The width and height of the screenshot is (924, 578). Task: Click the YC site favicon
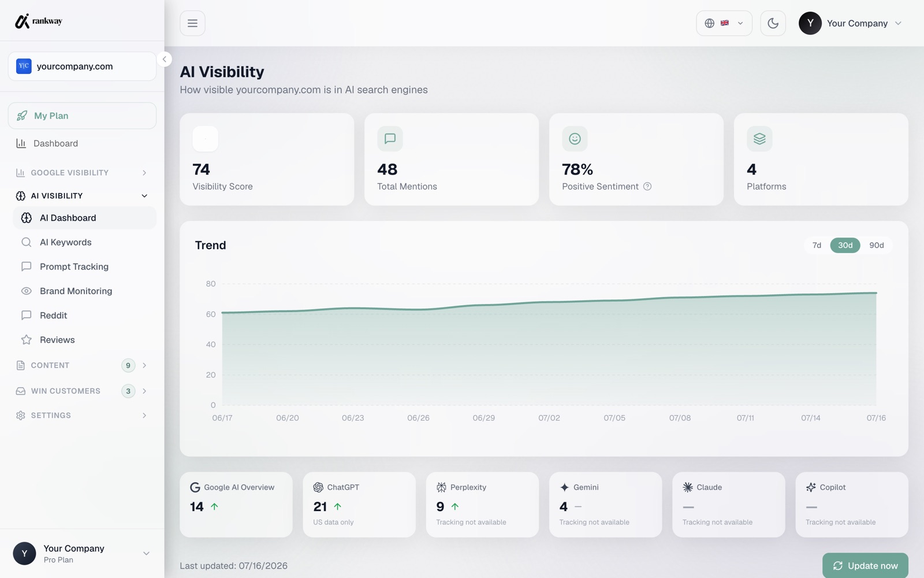click(x=24, y=66)
